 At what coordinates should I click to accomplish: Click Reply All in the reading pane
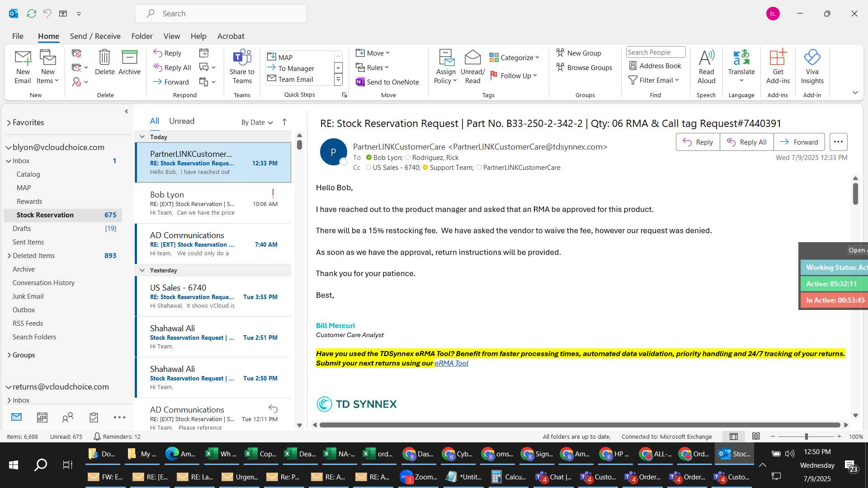(747, 142)
